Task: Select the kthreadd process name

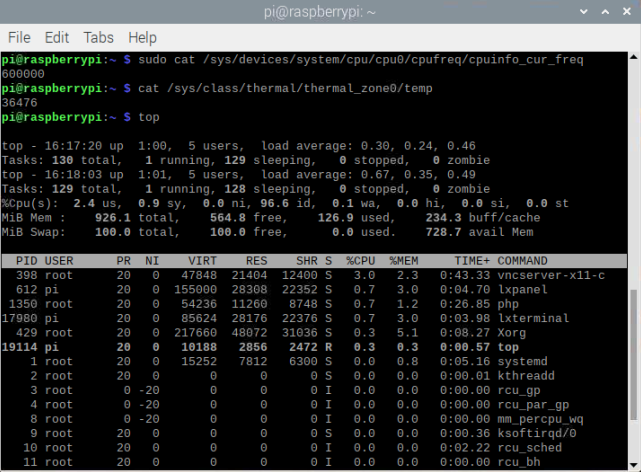Action: coord(526,376)
